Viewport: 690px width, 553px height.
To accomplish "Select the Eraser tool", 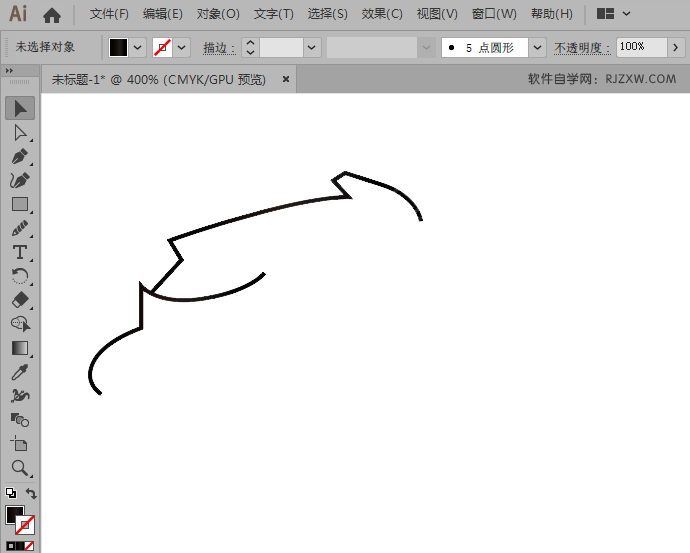I will coord(20,300).
